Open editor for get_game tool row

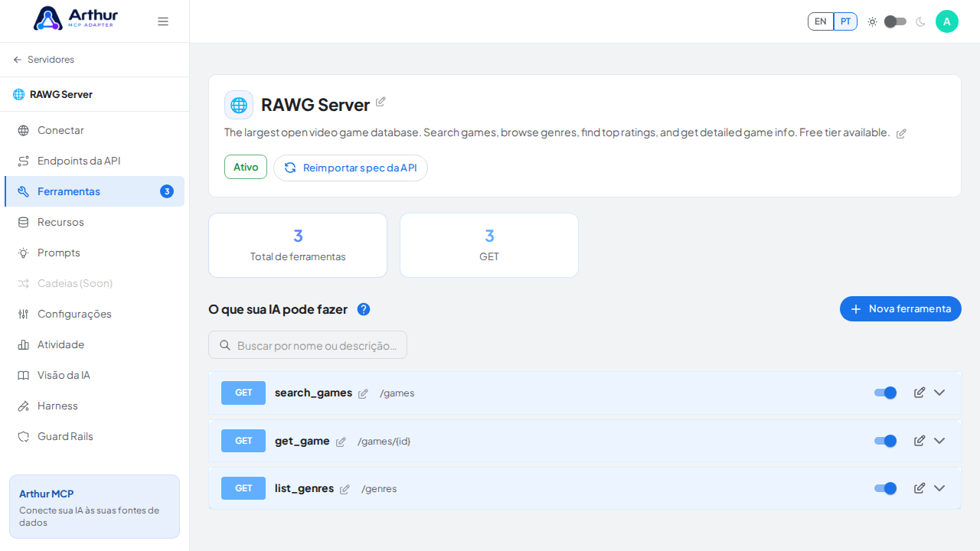[920, 441]
